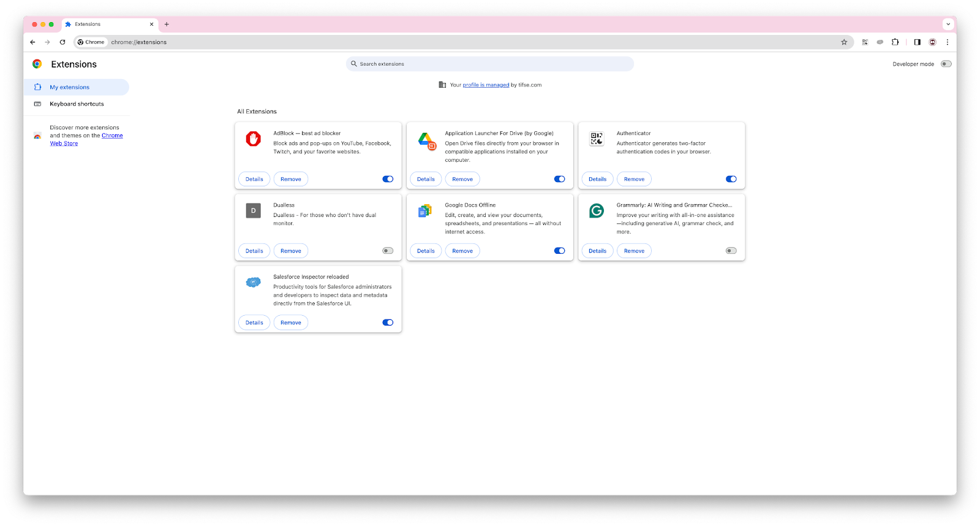This screenshot has height=526, width=980.
Task: Remove Salesforce Inspector reloaded
Action: [x=291, y=322]
